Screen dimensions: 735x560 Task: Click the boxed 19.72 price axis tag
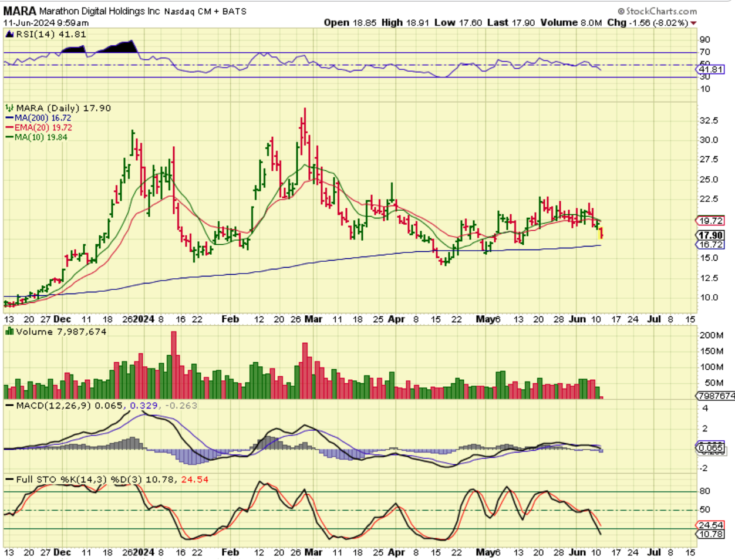pyautogui.click(x=711, y=221)
